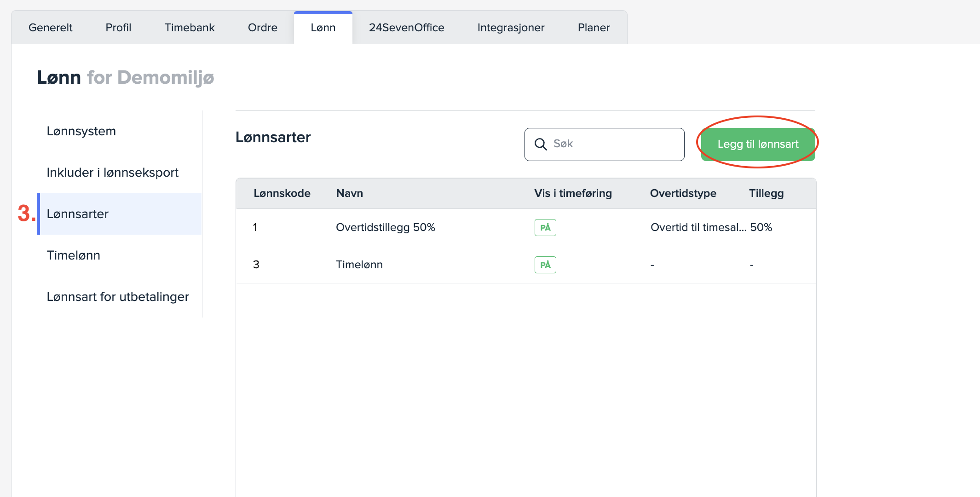Screen dimensions: 980x497
Task: Select the 24SevenOffice tab
Action: pos(406,28)
